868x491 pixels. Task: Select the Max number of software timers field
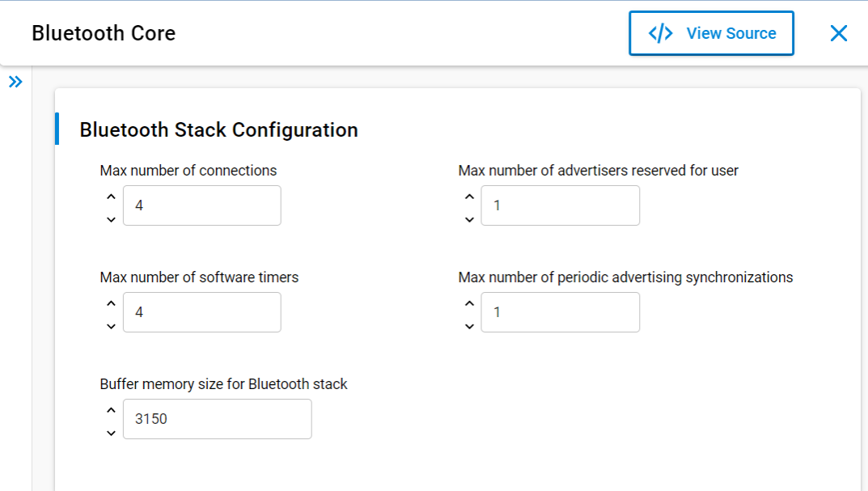201,312
